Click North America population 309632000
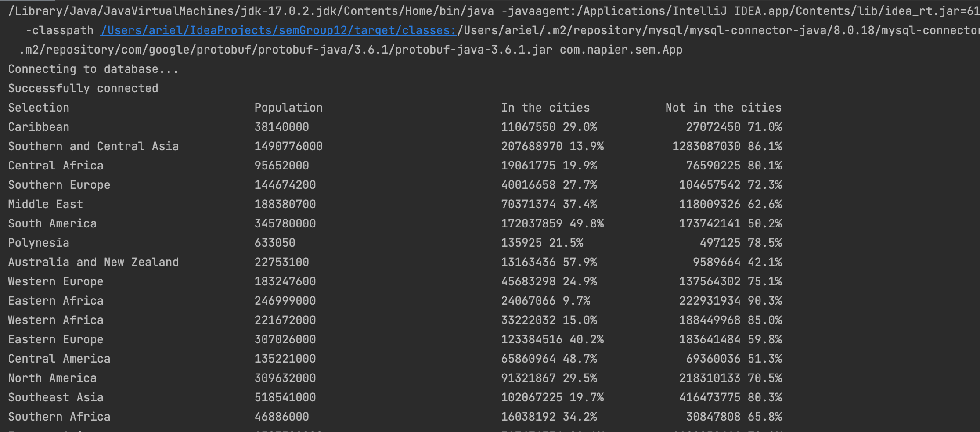 (x=285, y=378)
